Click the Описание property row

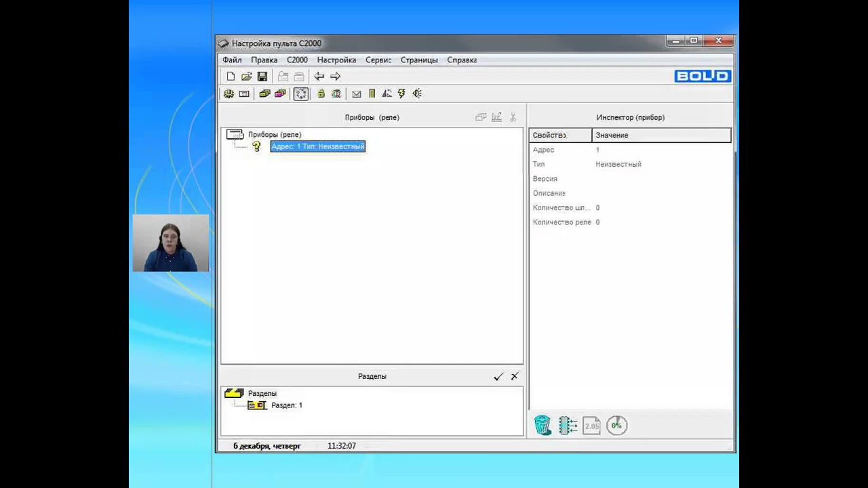point(631,193)
